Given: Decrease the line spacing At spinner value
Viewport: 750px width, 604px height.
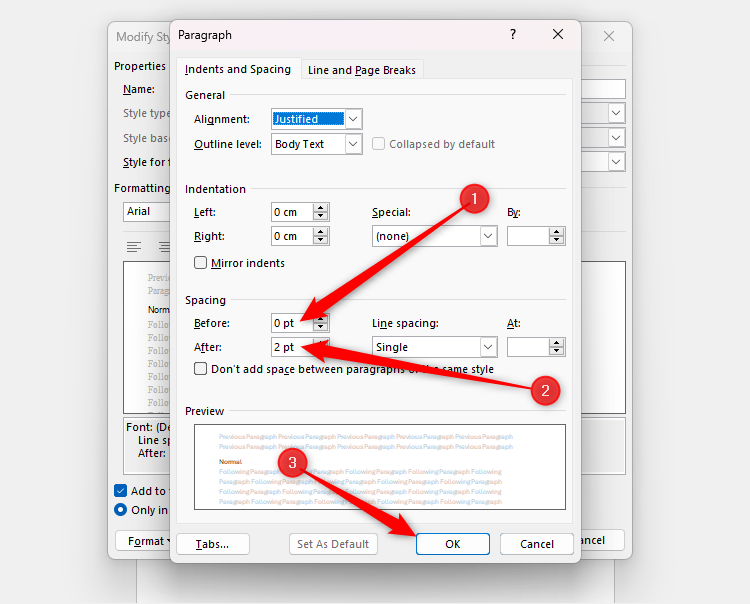Looking at the screenshot, I should (x=556, y=351).
